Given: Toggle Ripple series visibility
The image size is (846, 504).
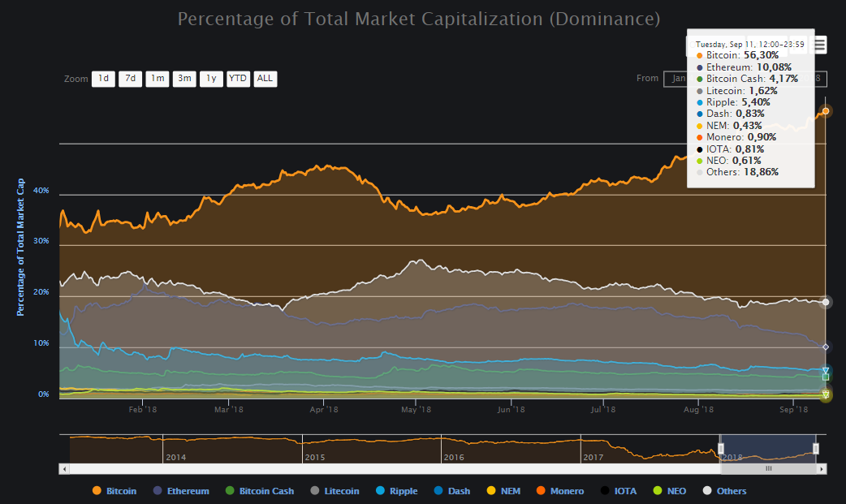Looking at the screenshot, I should [395, 491].
